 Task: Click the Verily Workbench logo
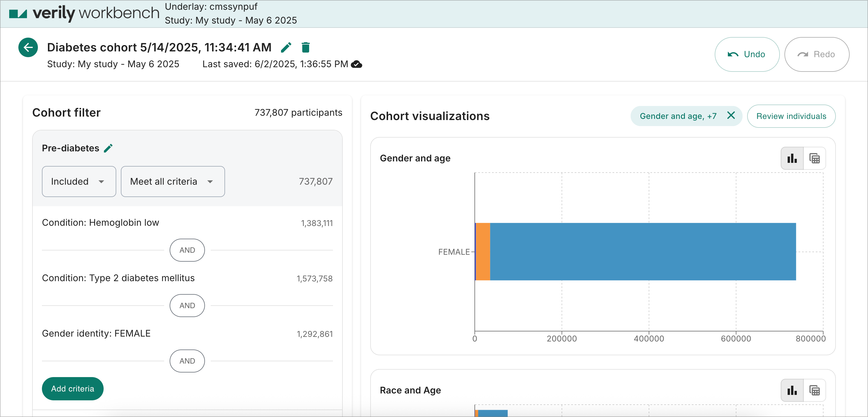84,13
